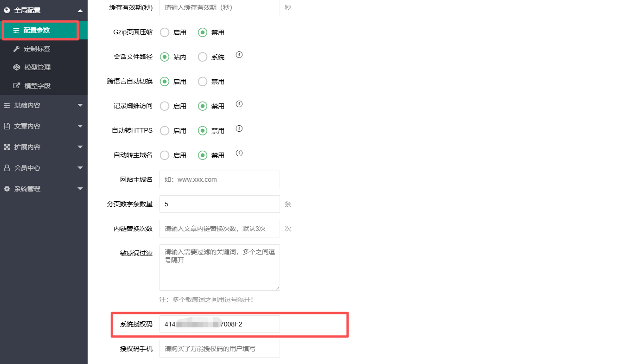Click the info icon beside 自动转主域名
Viewport: 625px width, 364px height.
click(x=239, y=153)
